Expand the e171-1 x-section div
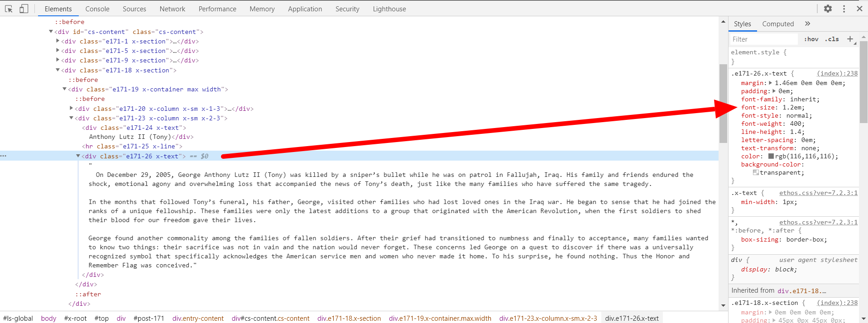The width and height of the screenshot is (868, 323). pyautogui.click(x=58, y=41)
